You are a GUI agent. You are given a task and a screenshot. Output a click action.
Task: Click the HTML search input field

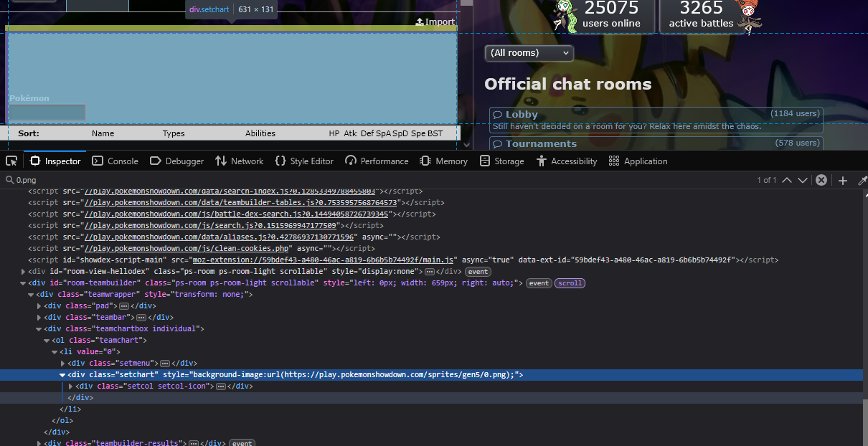coord(359,180)
